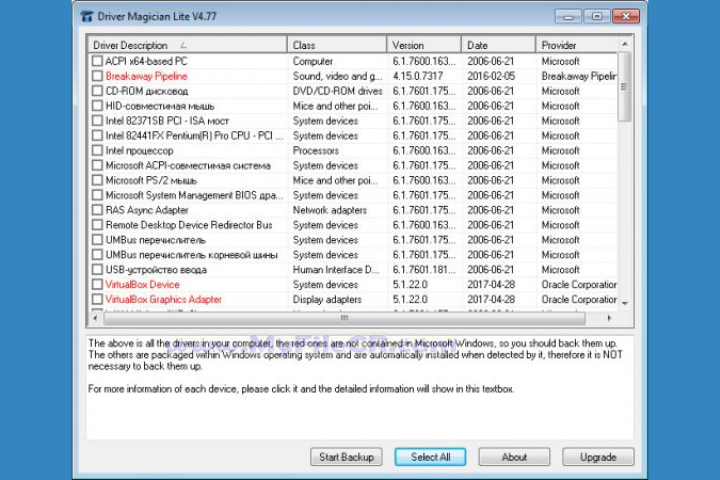Select the VirtualBox Graphics Adapter driver name
Viewport: 720px width, 480px height.
pos(163,299)
